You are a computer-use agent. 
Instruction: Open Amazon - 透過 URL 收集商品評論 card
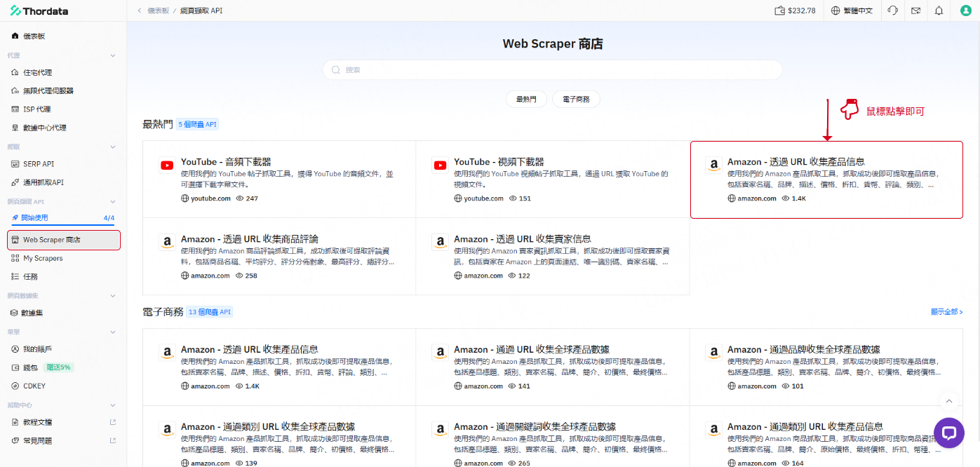click(x=279, y=256)
